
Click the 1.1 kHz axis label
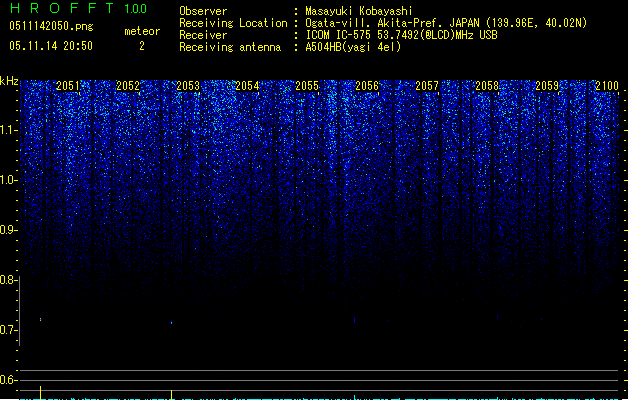point(9,130)
